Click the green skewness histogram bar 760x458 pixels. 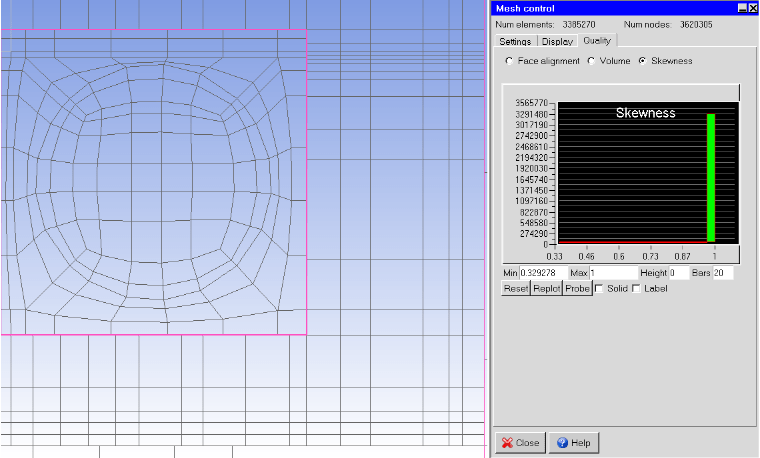(711, 178)
